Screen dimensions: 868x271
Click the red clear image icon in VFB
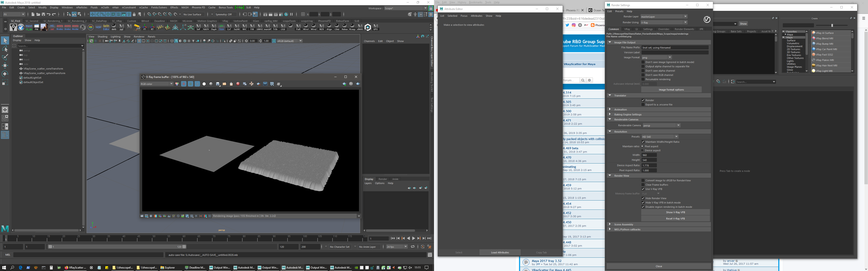coord(238,84)
